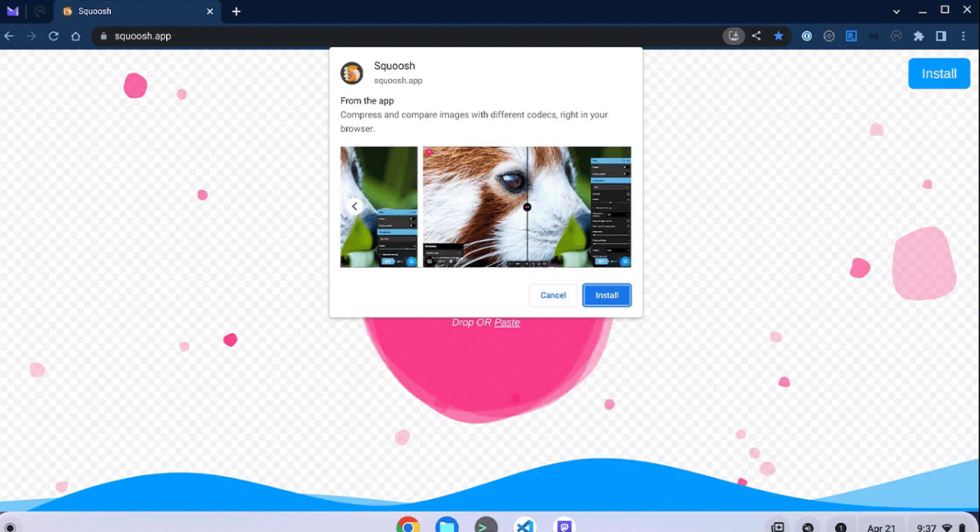980x532 pixels.
Task: Open the holding space tray icon
Action: click(777, 527)
